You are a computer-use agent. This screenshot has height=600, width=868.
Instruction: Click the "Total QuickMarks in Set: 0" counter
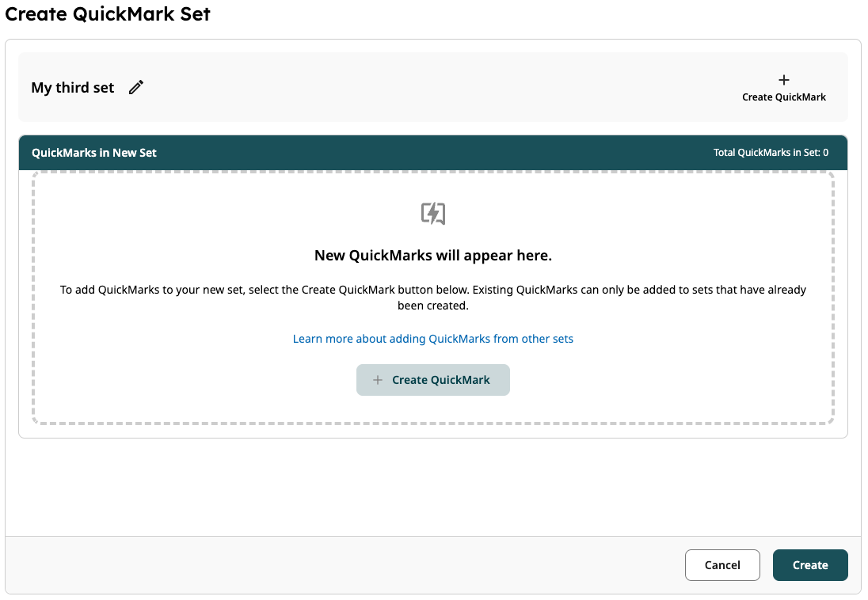(x=771, y=153)
